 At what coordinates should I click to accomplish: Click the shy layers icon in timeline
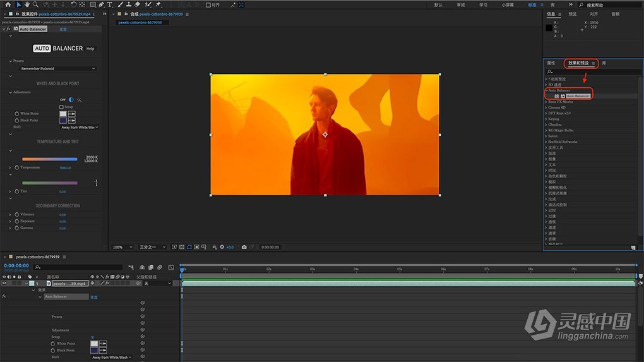pos(142,267)
